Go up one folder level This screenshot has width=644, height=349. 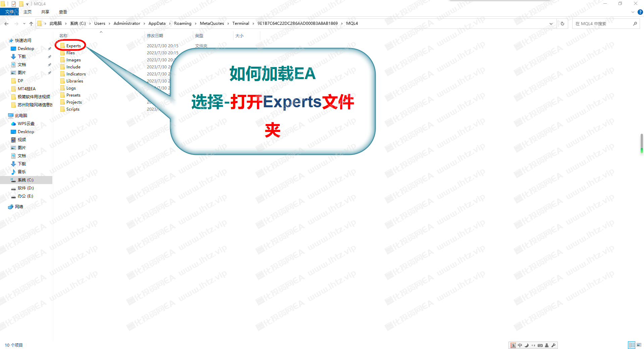[x=31, y=23]
